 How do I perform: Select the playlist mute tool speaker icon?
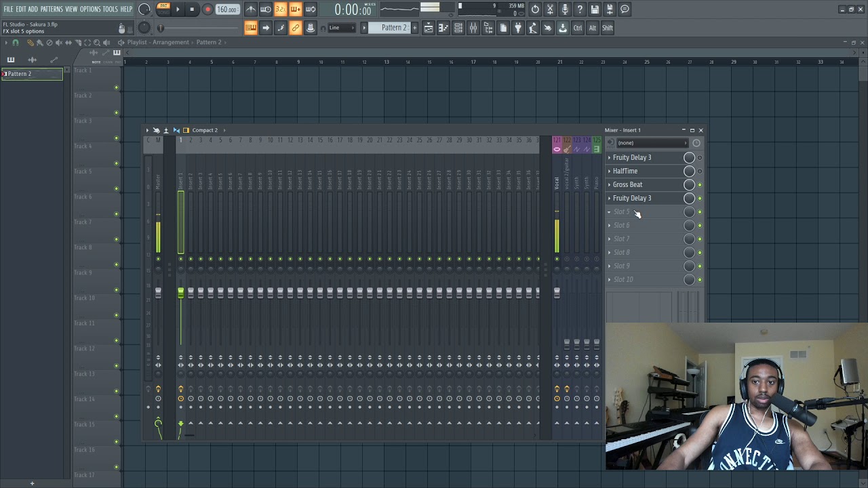pyautogui.click(x=58, y=43)
